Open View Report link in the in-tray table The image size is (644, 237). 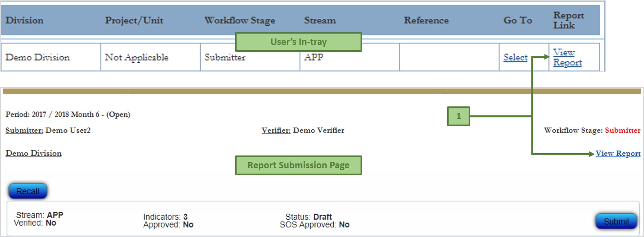tap(567, 58)
